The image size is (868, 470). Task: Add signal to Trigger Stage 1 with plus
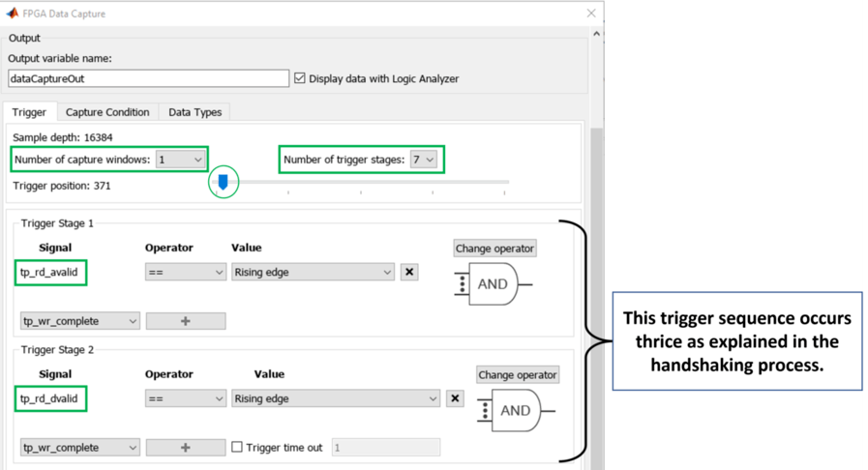click(x=186, y=321)
